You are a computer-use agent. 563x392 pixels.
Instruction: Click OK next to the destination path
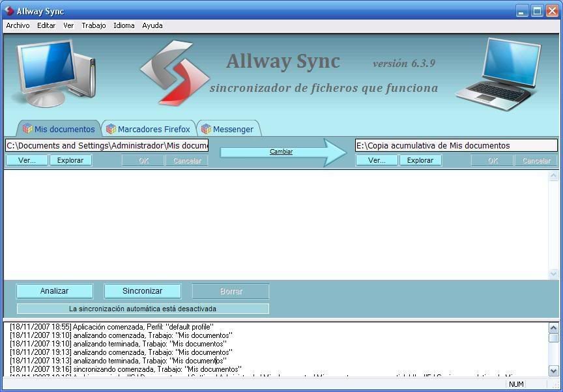tap(493, 161)
